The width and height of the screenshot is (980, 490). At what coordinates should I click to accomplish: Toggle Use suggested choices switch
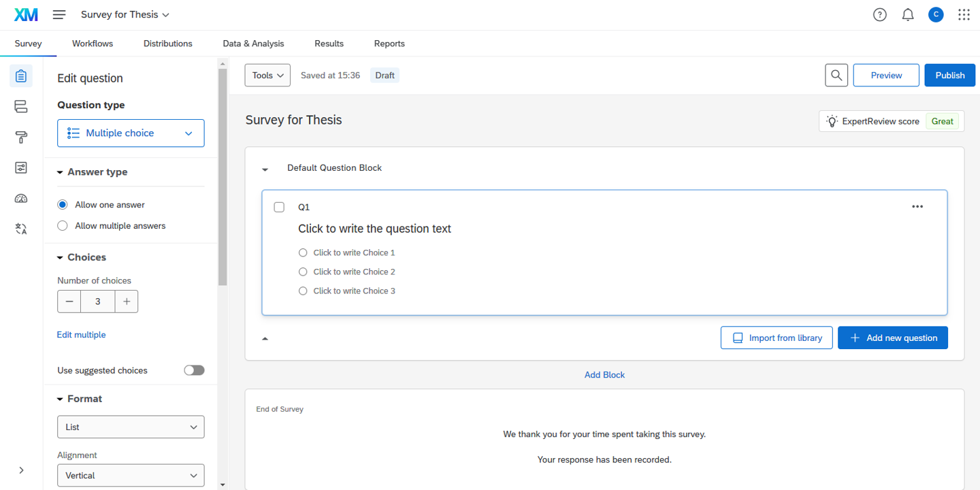194,370
